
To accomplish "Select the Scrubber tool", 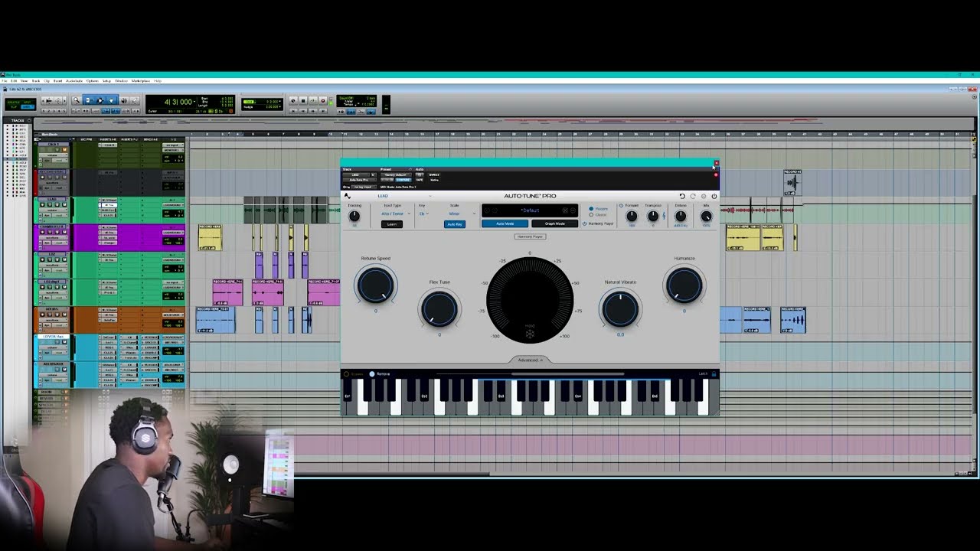I will 124,100.
